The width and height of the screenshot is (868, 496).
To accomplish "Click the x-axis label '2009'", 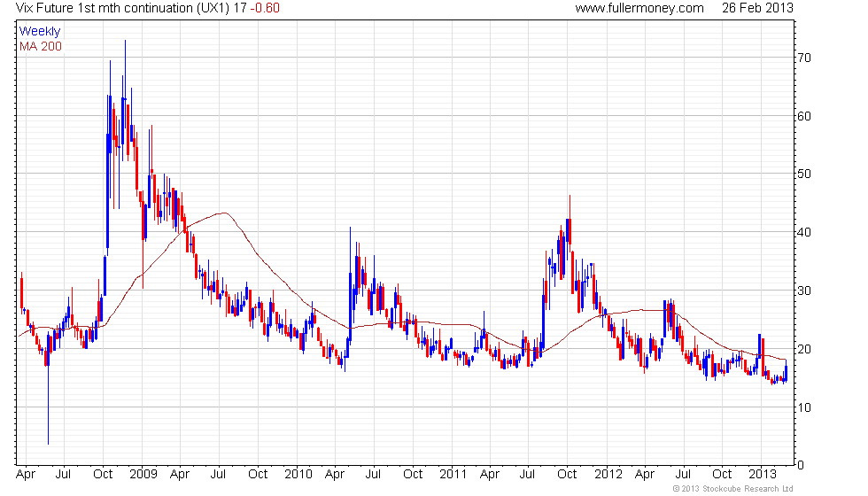I will 143,475.
